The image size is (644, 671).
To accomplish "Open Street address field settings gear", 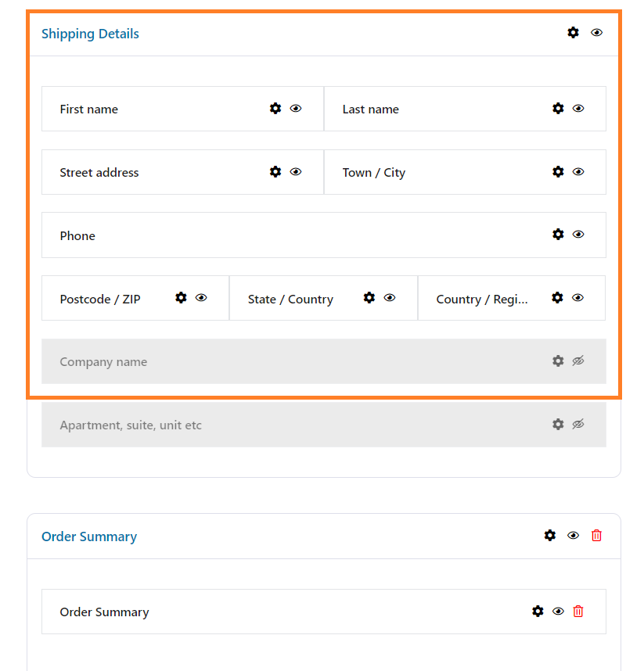I will tap(275, 171).
